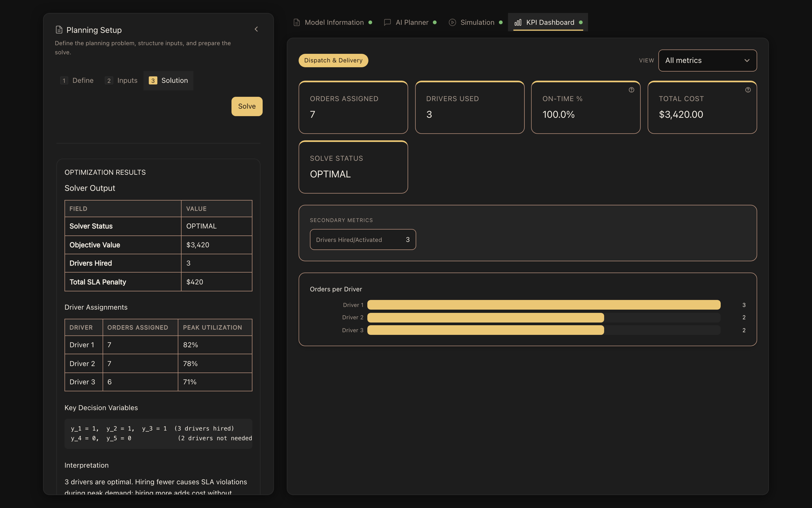The height and width of the screenshot is (508, 812).
Task: Click the Driver 2 peak utilization 78%
Action: click(190, 364)
